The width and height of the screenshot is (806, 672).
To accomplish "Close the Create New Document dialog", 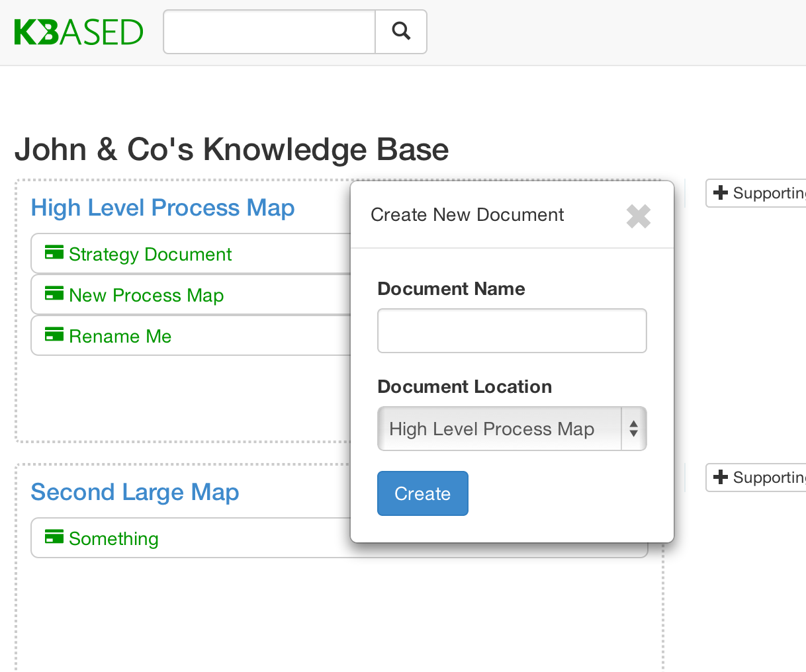I will pos(638,216).
